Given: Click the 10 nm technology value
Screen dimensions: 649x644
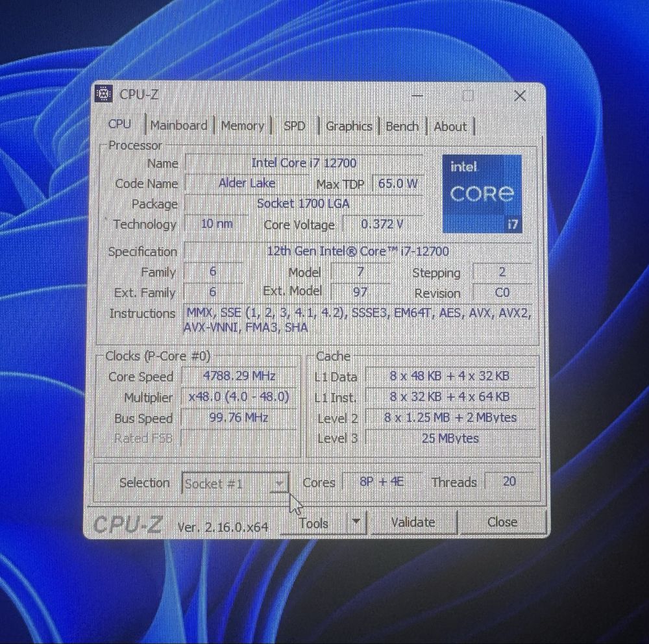Looking at the screenshot, I should 217,223.
